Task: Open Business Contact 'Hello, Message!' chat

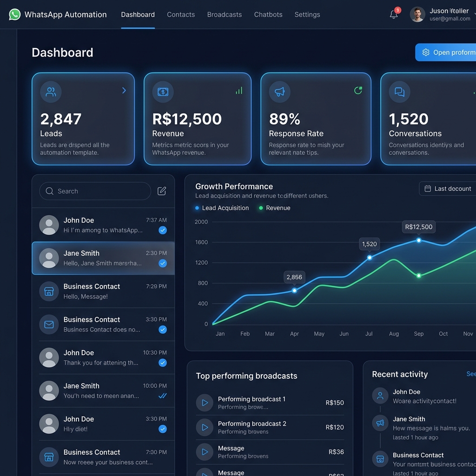Action: tap(103, 291)
